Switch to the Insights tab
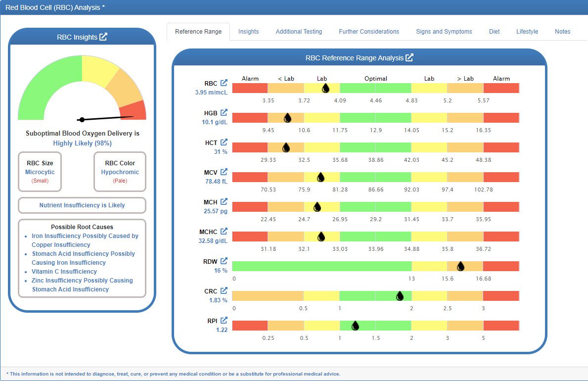 [x=249, y=31]
